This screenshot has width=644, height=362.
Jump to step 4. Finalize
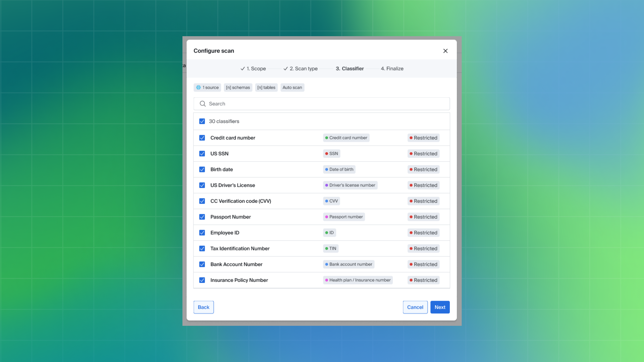click(x=392, y=69)
